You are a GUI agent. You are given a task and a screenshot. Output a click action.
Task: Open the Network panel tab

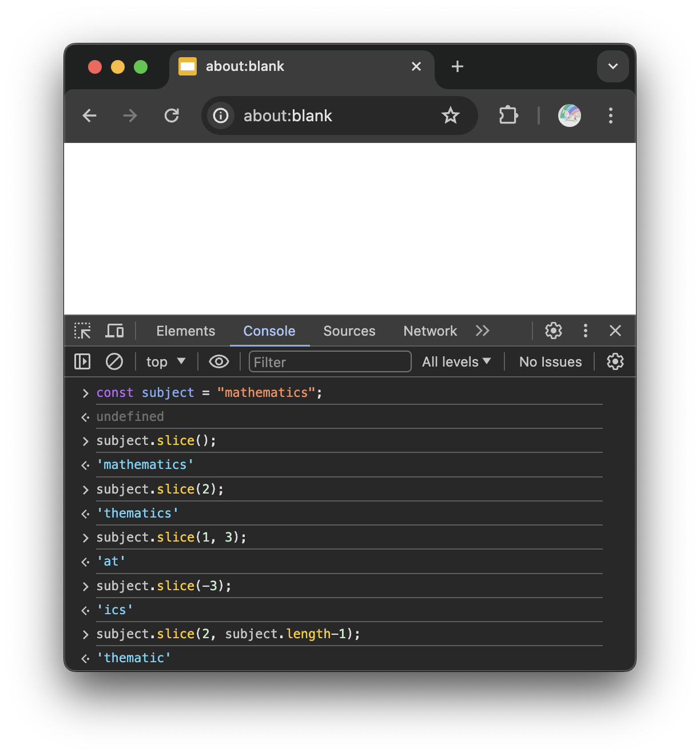pos(430,331)
